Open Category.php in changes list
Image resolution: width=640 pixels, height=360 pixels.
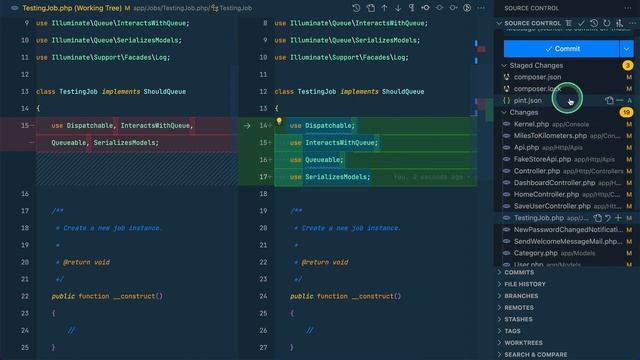coord(535,253)
